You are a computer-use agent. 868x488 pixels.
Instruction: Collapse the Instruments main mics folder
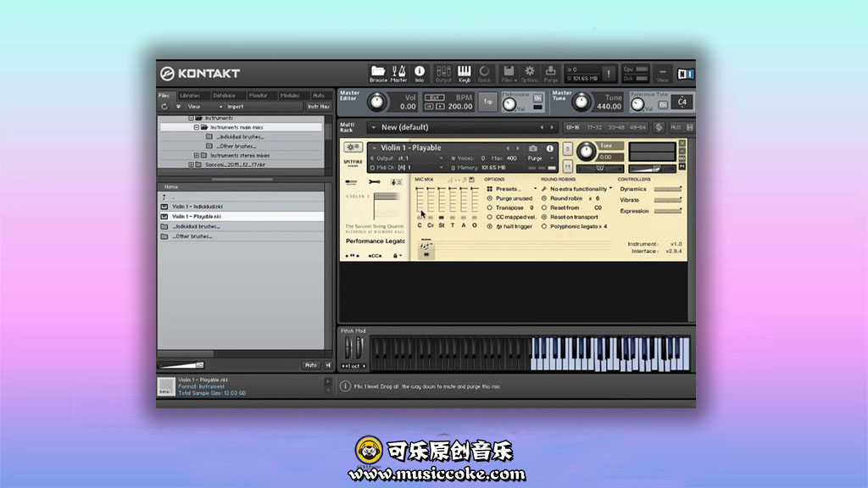(197, 127)
